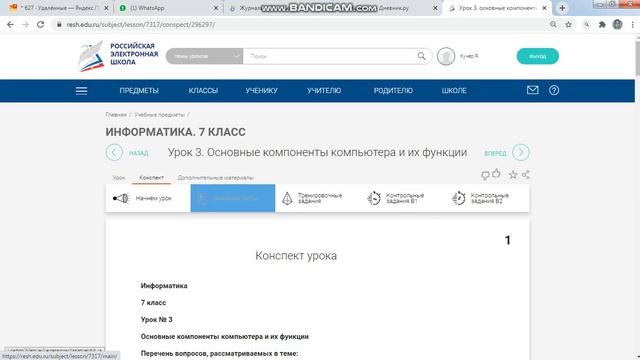
Task: Go back using browser back arrow
Action: (x=10, y=24)
